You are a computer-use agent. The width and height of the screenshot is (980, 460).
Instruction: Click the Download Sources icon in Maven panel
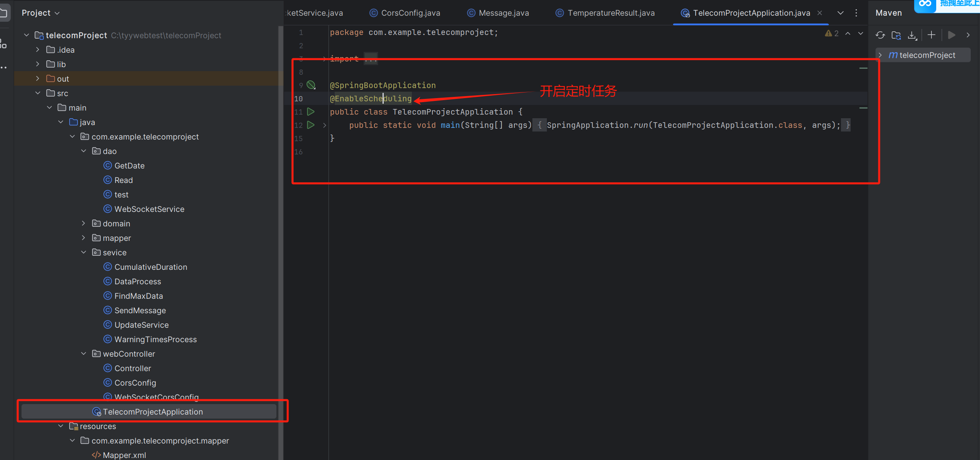point(912,35)
